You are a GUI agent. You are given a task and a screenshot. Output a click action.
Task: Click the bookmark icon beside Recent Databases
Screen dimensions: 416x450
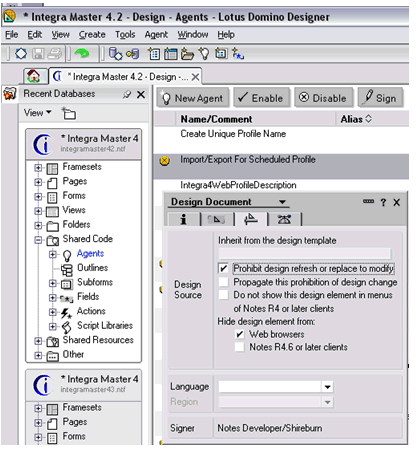[x=10, y=94]
